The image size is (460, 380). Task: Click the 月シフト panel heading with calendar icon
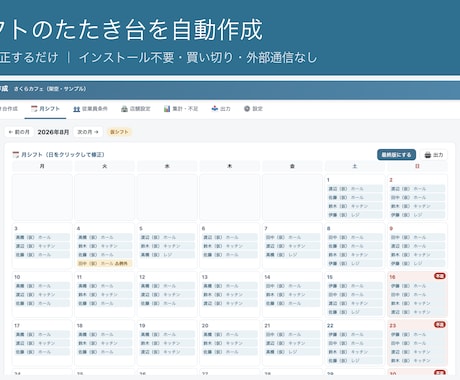point(58,155)
